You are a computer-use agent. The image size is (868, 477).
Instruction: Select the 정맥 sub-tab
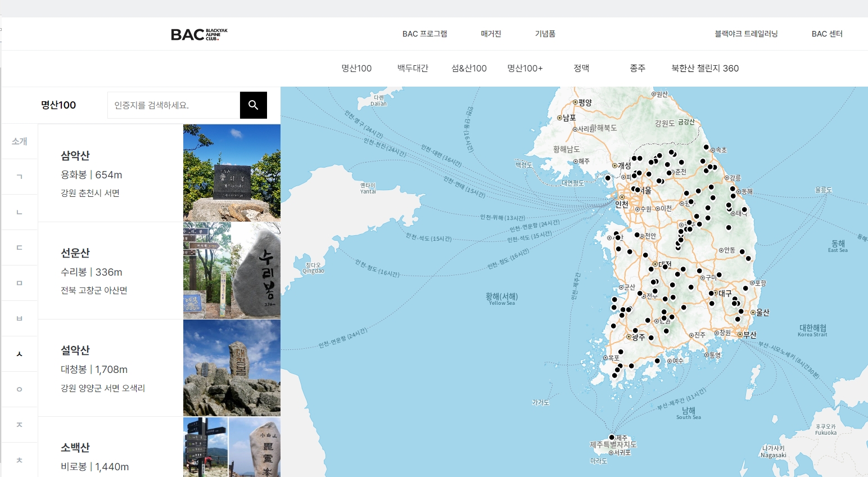click(581, 68)
